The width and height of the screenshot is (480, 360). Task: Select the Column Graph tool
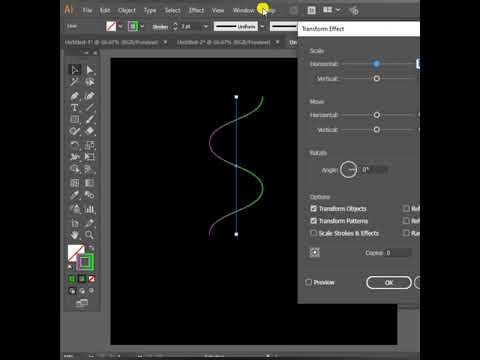pos(90,209)
